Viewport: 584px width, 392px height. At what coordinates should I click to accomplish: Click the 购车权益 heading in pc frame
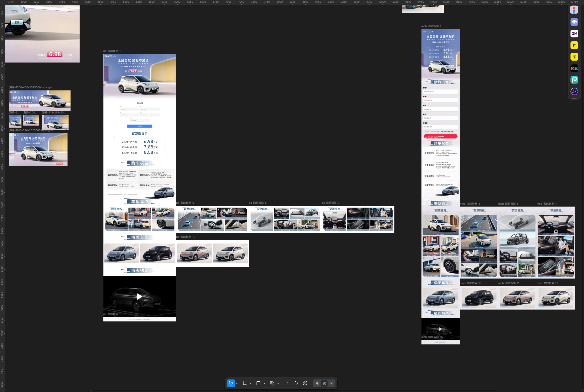coord(139,163)
